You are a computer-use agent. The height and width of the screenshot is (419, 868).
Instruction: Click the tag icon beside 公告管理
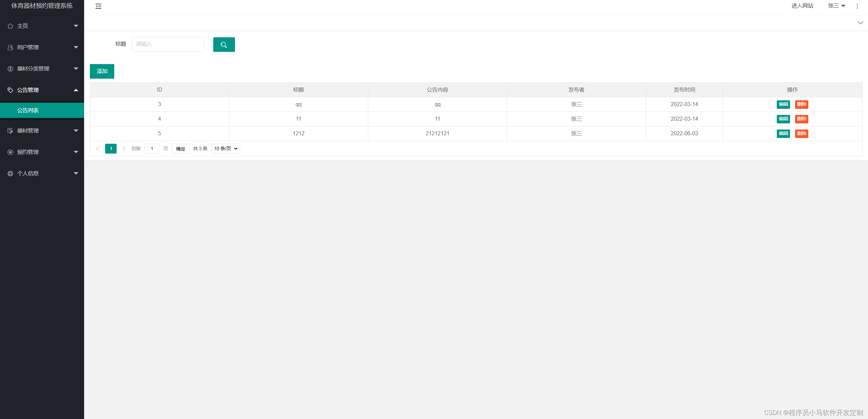click(x=10, y=90)
